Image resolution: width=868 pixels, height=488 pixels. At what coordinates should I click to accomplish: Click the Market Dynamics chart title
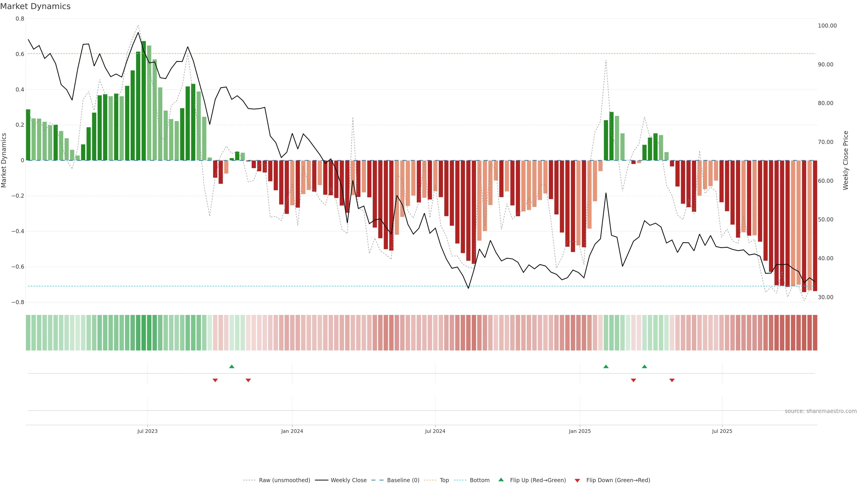(35, 6)
